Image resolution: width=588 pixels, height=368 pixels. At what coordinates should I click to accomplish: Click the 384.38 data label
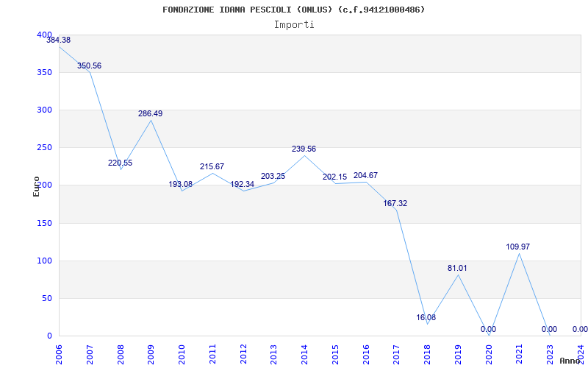click(x=59, y=40)
